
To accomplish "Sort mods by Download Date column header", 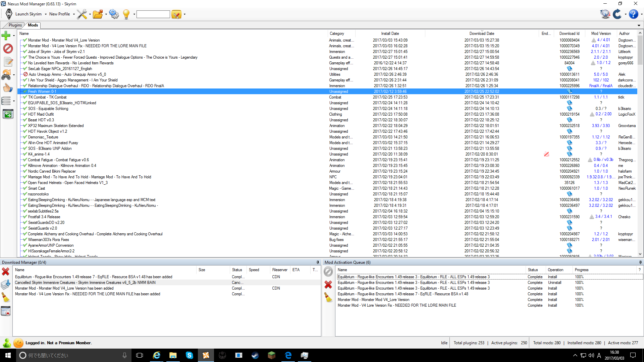I will pyautogui.click(x=482, y=34).
